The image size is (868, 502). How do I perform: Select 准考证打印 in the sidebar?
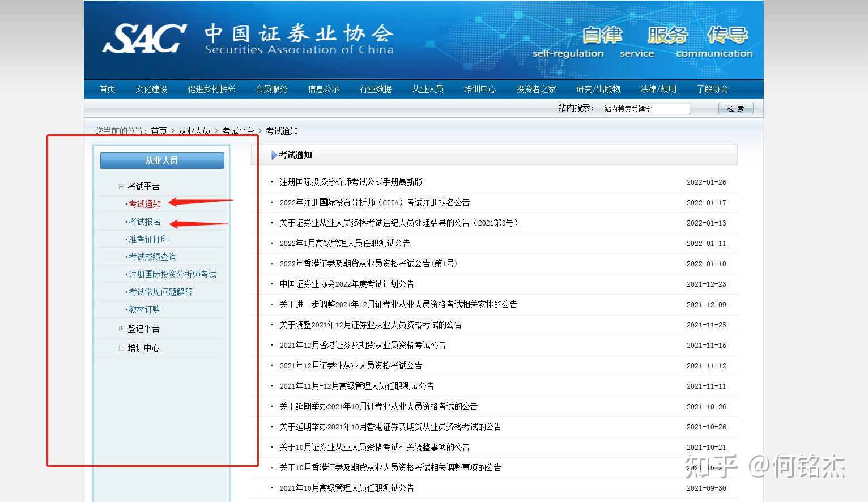click(148, 239)
